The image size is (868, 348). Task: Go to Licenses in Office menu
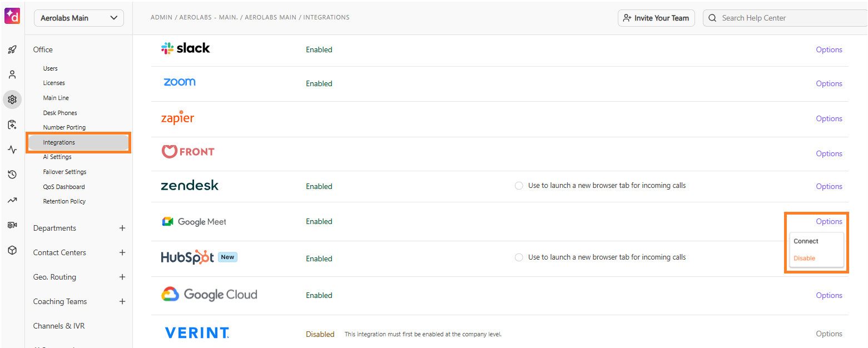pyautogui.click(x=54, y=83)
